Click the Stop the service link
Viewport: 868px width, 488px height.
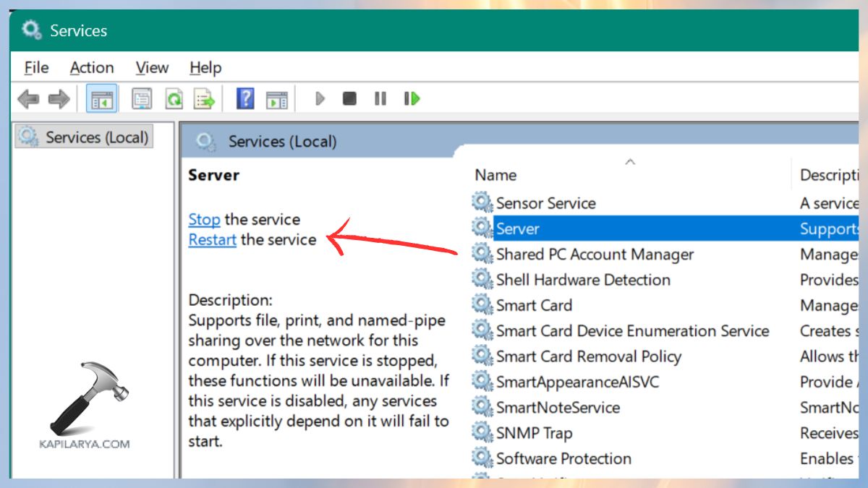click(x=203, y=219)
